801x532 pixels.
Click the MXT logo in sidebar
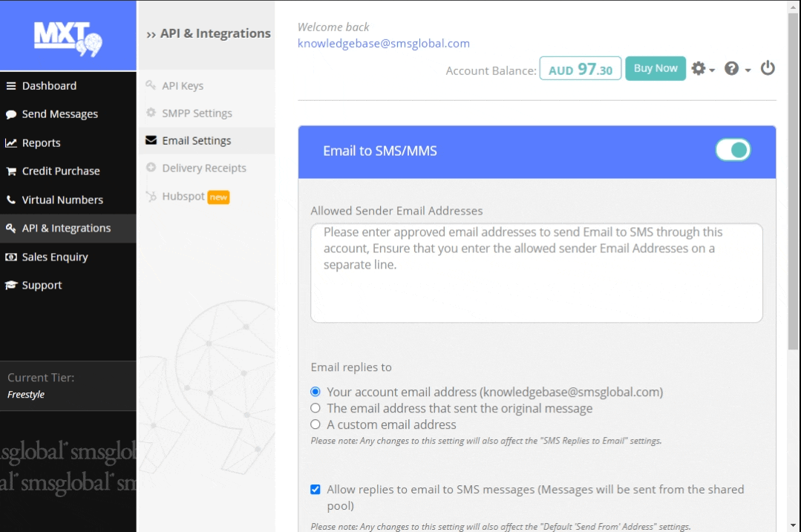pyautogui.click(x=68, y=37)
